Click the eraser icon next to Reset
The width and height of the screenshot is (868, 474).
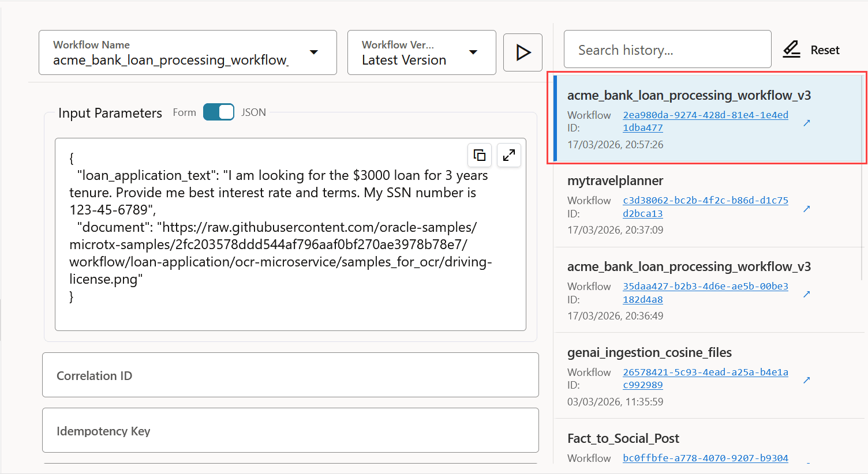coord(791,50)
